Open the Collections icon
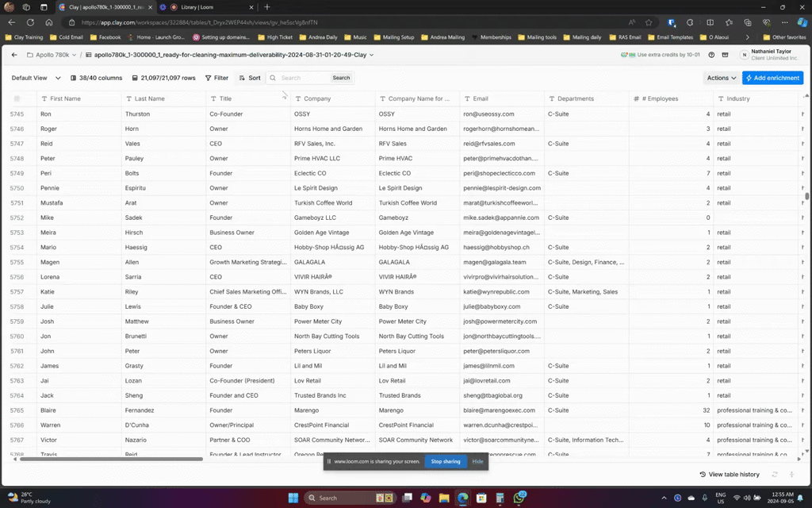Image resolution: width=812 pixels, height=508 pixels. point(747,22)
